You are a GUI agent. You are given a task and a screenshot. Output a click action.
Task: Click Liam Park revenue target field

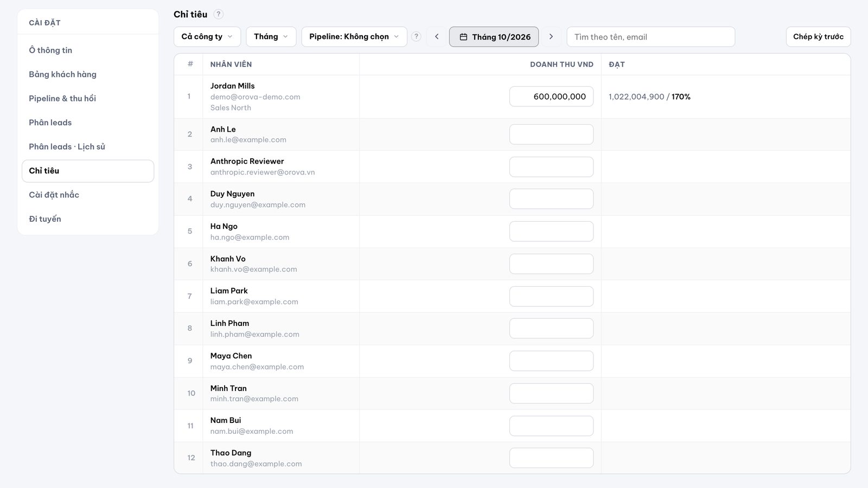point(551,296)
